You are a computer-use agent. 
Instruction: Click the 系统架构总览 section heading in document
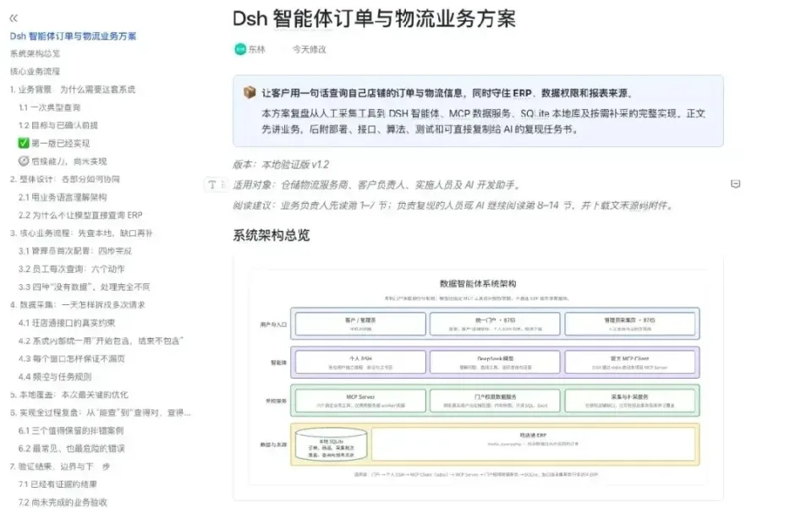272,235
